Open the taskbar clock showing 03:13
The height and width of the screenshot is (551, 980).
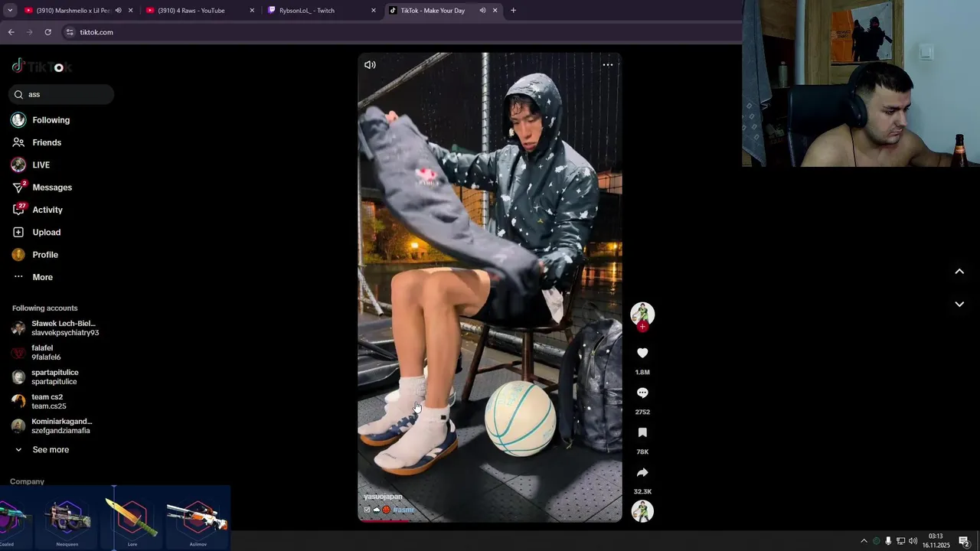point(936,541)
